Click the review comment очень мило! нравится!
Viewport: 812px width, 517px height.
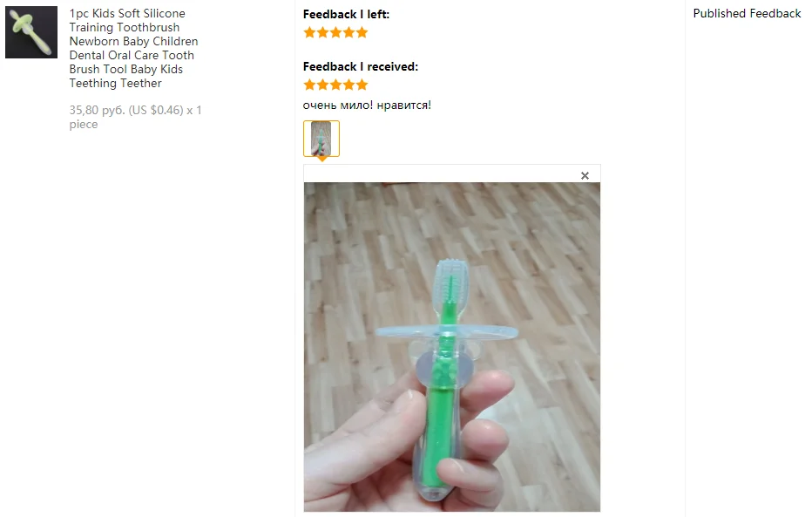[367, 105]
